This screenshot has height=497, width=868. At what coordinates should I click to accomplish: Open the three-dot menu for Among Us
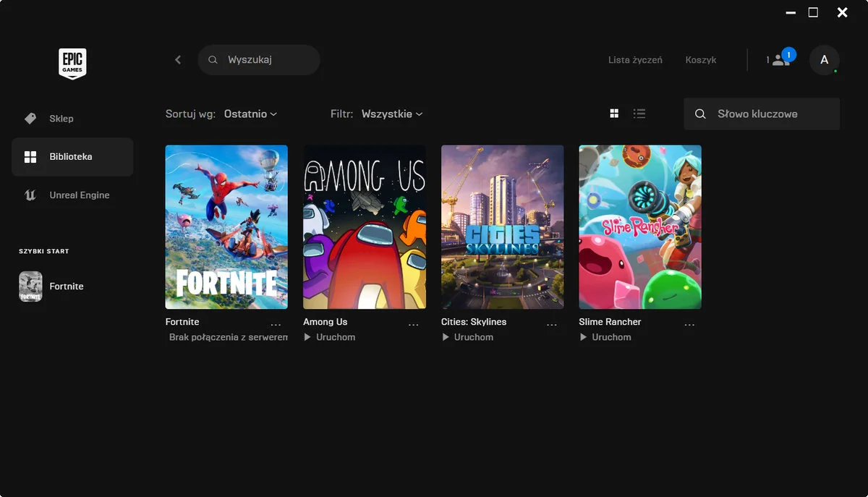414,325
